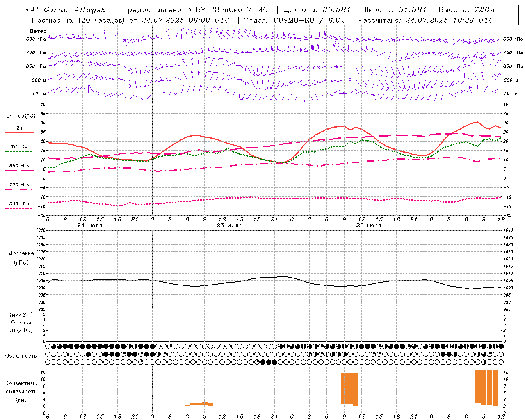Click the elevation text Высота: 726м

point(466,10)
